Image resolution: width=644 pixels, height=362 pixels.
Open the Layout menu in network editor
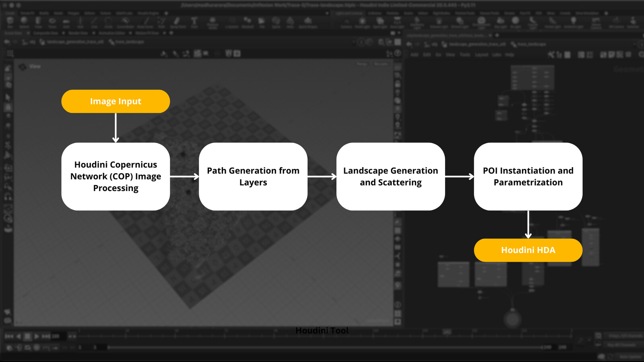click(x=481, y=55)
